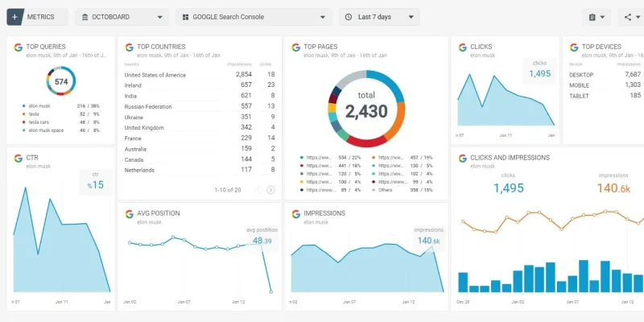The width and height of the screenshot is (644, 322).
Task: Click the Google logo on TOP DEVICES widget
Action: [x=574, y=47]
